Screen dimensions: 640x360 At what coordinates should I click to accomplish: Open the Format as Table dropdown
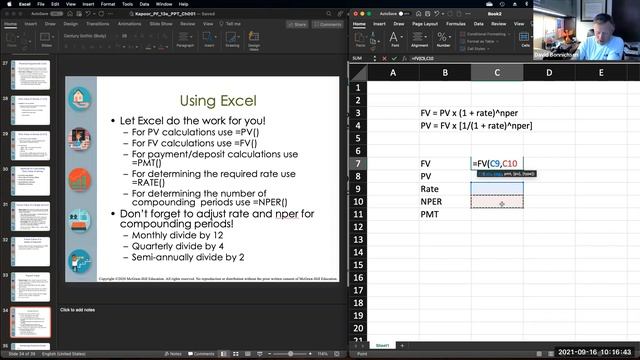[497, 42]
